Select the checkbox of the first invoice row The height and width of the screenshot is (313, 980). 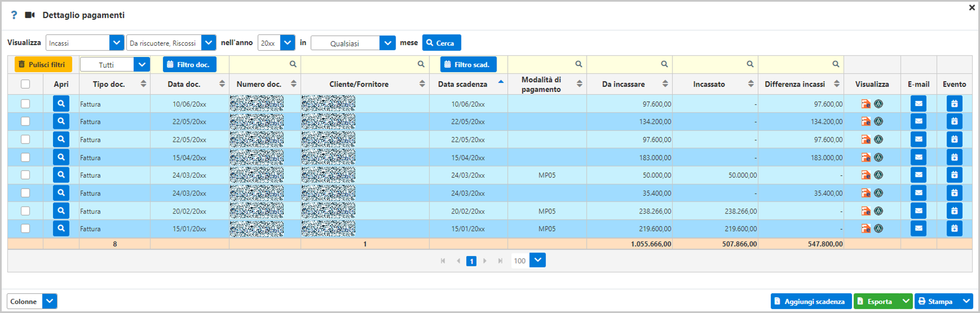click(25, 104)
